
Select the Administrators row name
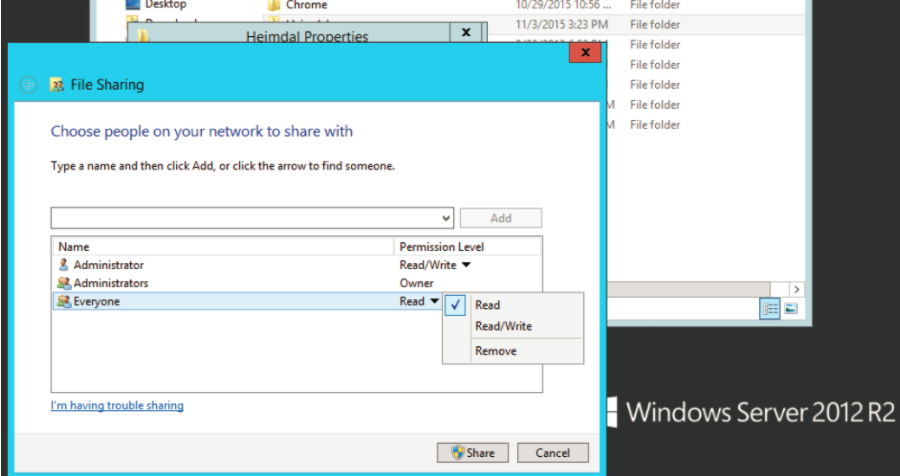[x=111, y=283]
